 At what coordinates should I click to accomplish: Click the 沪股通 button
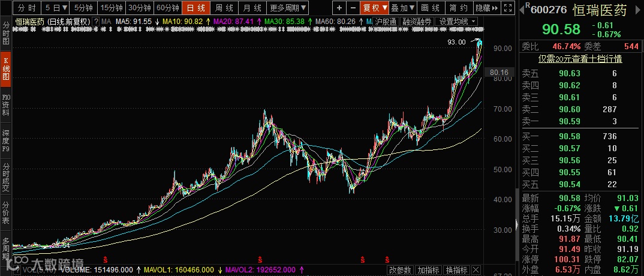[386, 22]
